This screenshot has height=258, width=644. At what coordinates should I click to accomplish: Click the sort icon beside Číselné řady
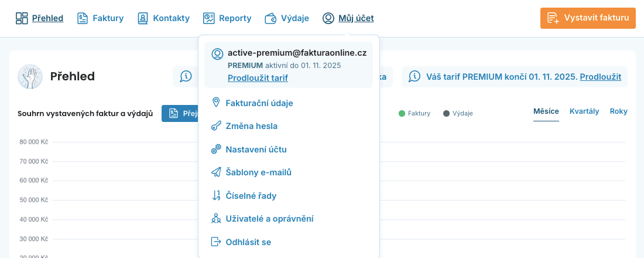point(216,196)
